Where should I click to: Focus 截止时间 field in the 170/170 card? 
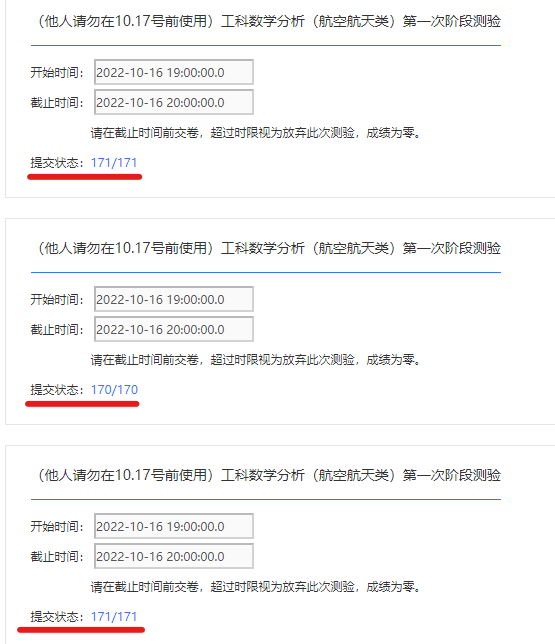coord(174,329)
